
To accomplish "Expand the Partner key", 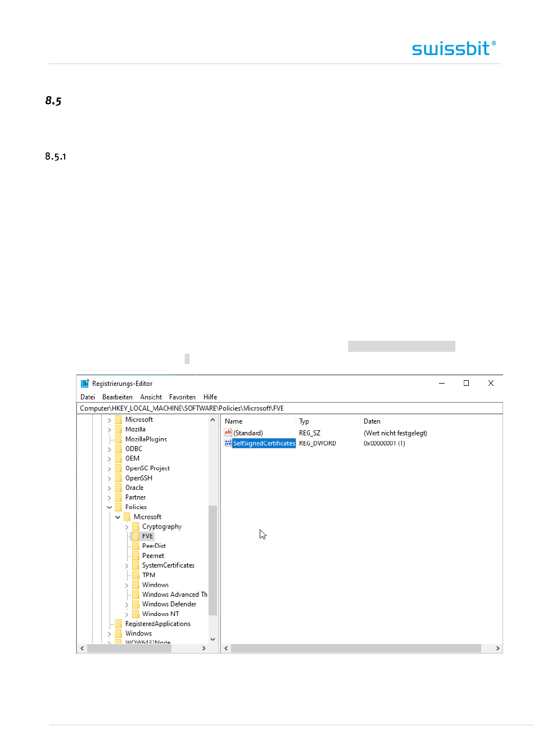I will (x=110, y=498).
